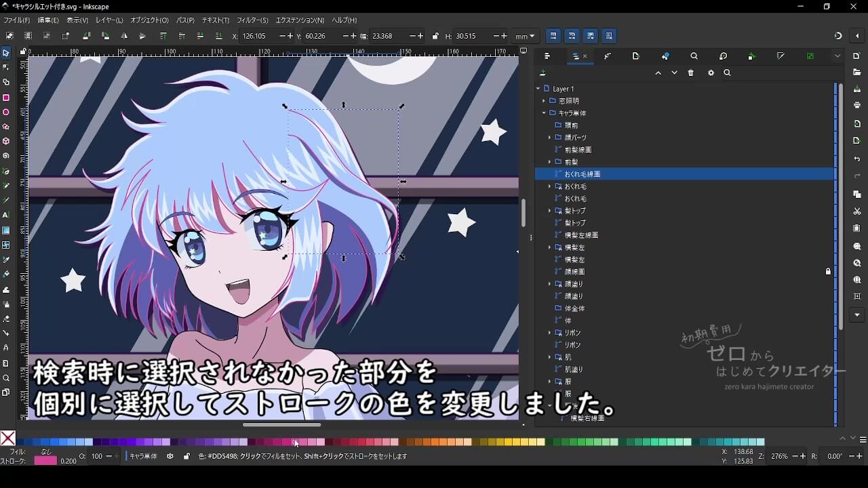Select the Spiral tool
The image size is (868, 488).
pyautogui.click(x=6, y=156)
